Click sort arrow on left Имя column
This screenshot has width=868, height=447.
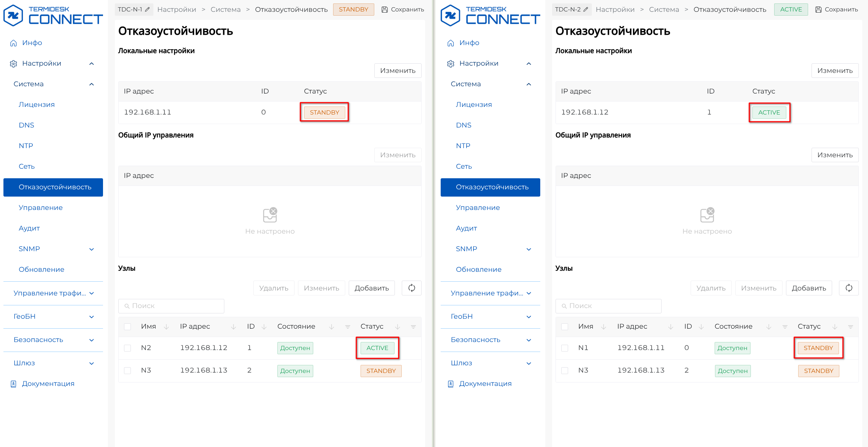(166, 327)
